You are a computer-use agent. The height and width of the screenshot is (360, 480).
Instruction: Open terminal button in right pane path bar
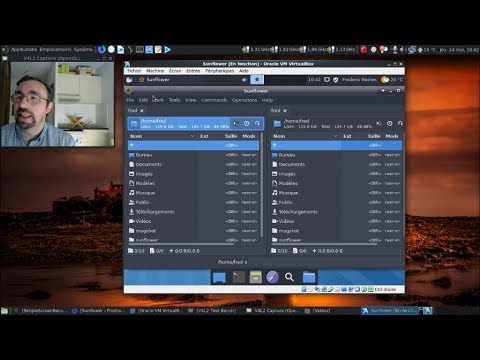[379, 123]
